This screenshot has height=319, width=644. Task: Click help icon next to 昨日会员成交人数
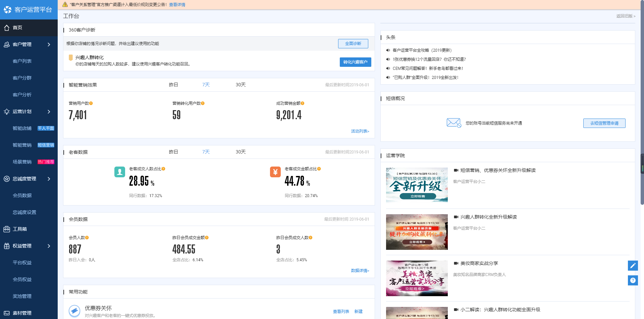pos(311,238)
